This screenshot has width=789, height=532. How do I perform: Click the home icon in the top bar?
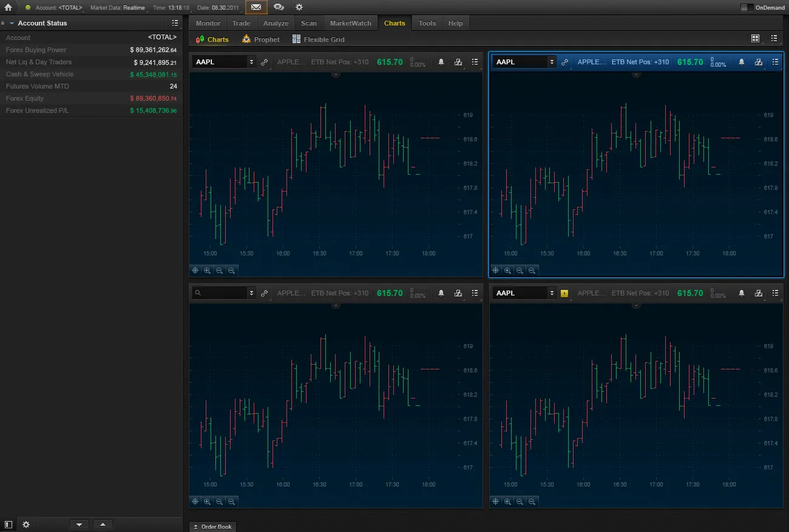[8, 7]
